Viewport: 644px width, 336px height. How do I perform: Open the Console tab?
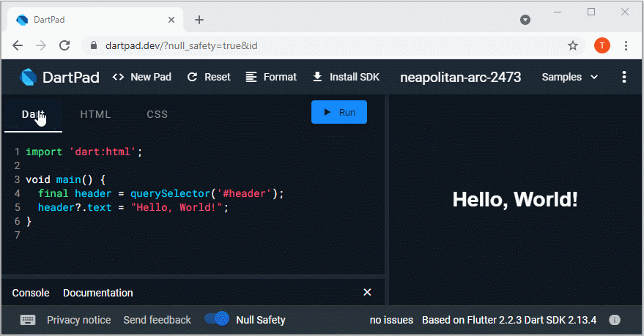point(31,293)
